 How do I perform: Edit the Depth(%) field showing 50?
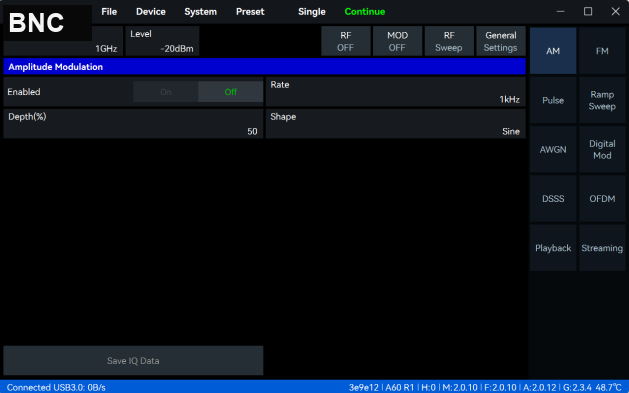point(133,124)
